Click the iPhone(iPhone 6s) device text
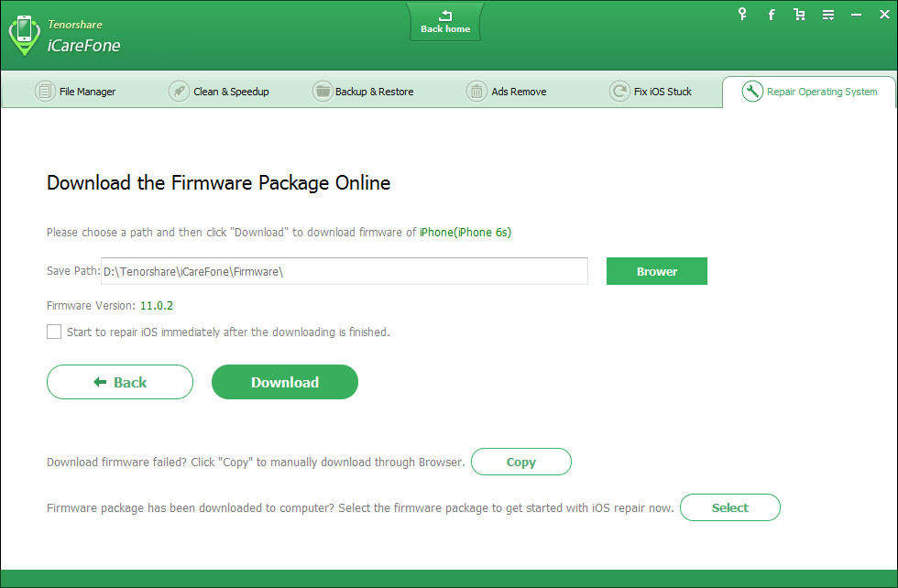898x588 pixels. tap(465, 232)
